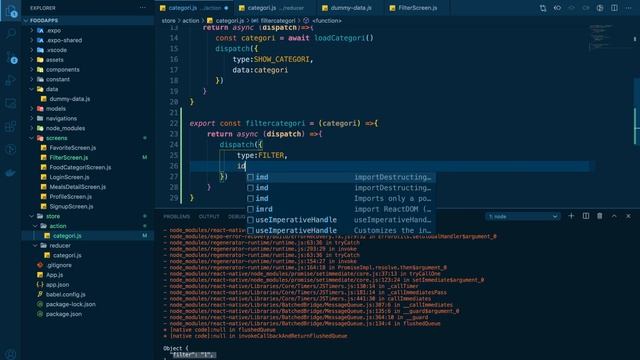Click the compare changes editor icon

click(x=543, y=8)
